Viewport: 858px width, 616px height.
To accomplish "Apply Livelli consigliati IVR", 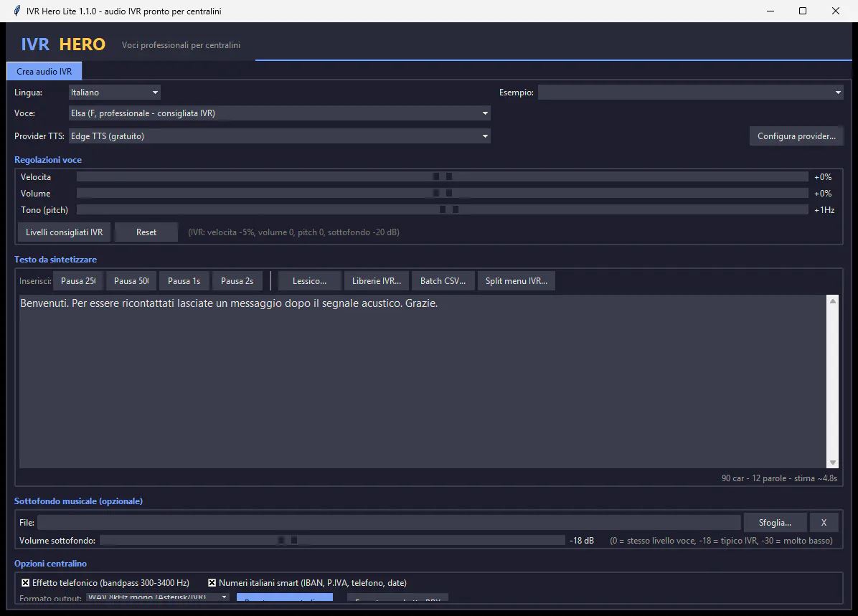I will click(x=64, y=232).
